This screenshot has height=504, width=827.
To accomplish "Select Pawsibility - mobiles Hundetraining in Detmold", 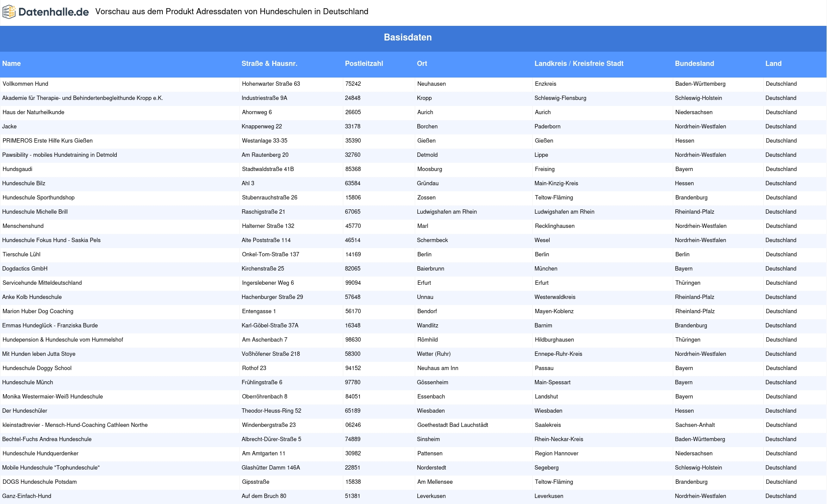I will [x=59, y=155].
